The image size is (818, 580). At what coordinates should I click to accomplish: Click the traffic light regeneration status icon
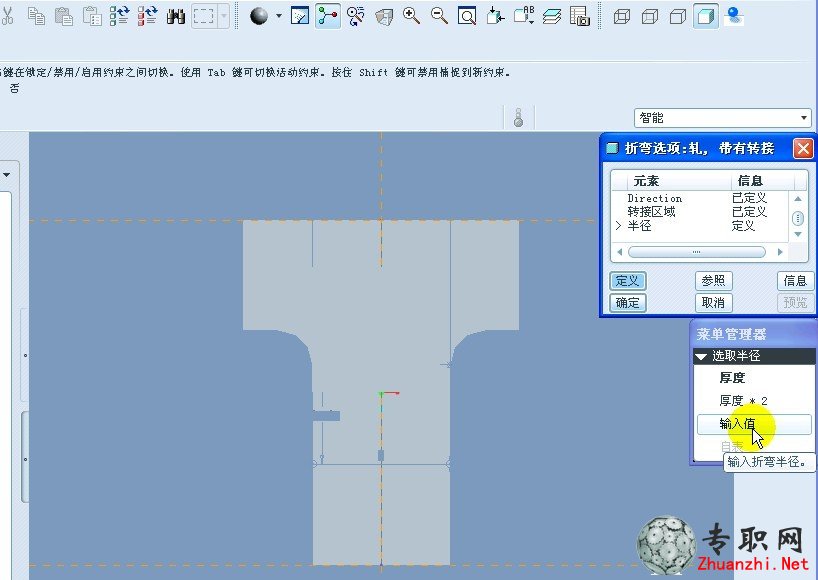coord(518,117)
